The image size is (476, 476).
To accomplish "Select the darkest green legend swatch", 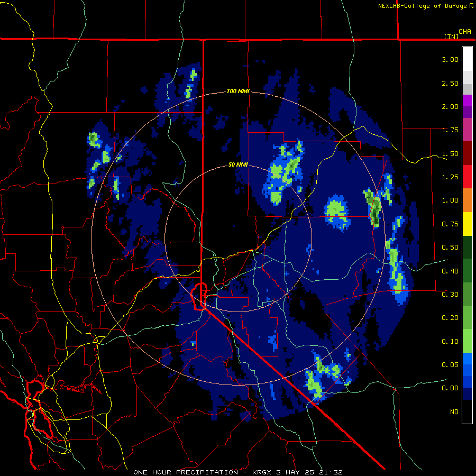I will 467,247.
